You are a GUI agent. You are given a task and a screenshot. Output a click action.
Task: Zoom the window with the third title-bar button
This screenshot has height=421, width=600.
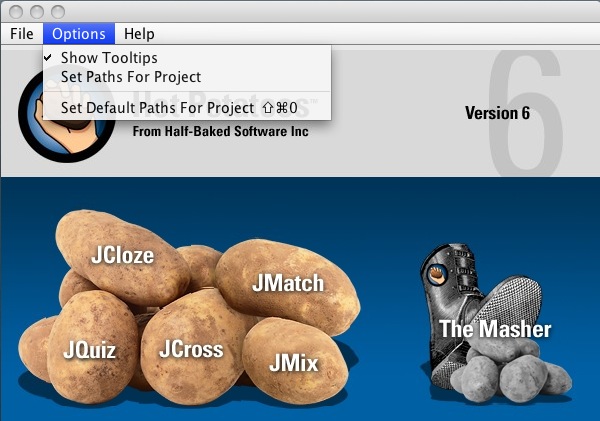tap(58, 11)
